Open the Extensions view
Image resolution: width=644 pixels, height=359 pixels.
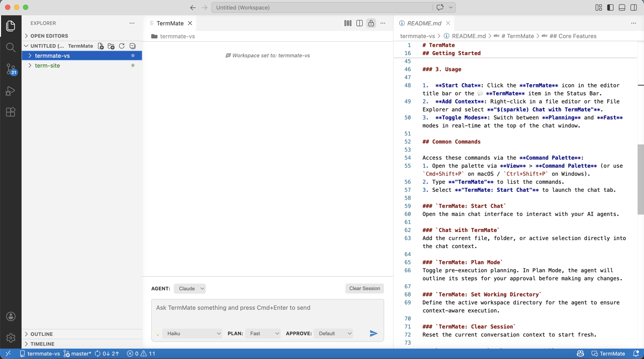tap(11, 112)
